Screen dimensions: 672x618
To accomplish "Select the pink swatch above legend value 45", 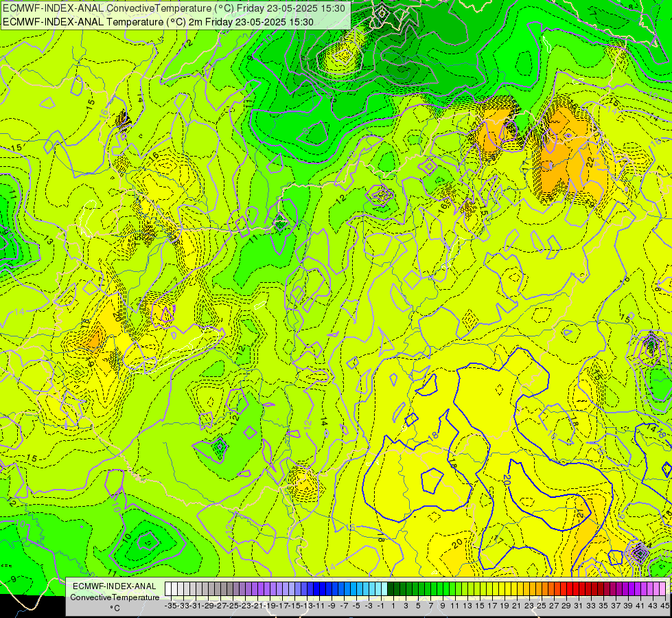I will pos(663,588).
